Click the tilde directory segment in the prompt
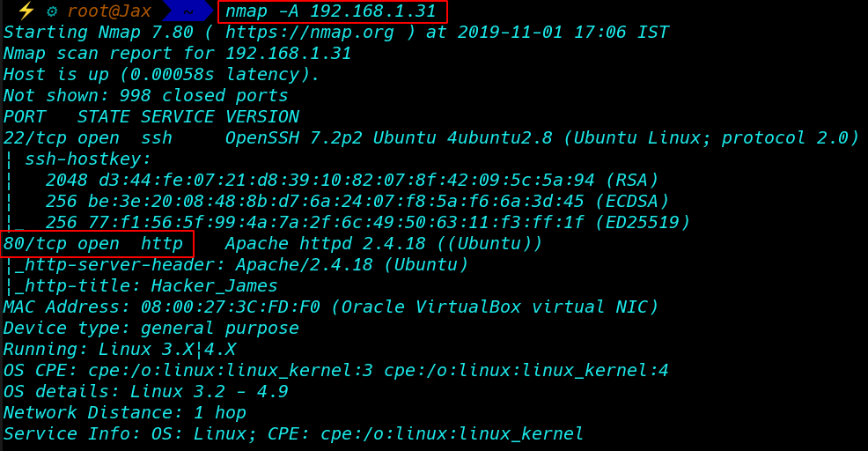 188,11
